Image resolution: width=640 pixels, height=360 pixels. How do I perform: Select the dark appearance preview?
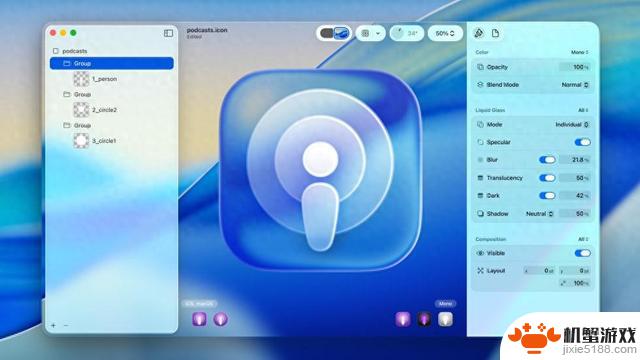pos(424,319)
